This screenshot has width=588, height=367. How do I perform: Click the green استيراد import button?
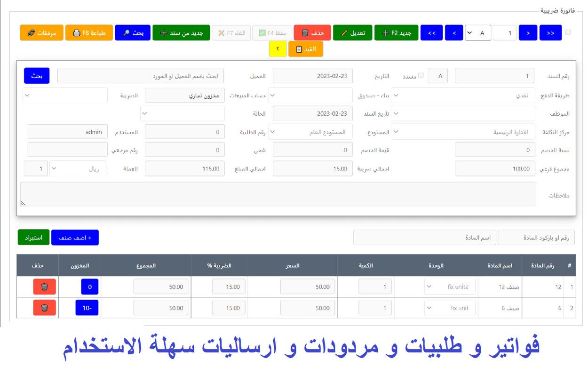coord(33,238)
